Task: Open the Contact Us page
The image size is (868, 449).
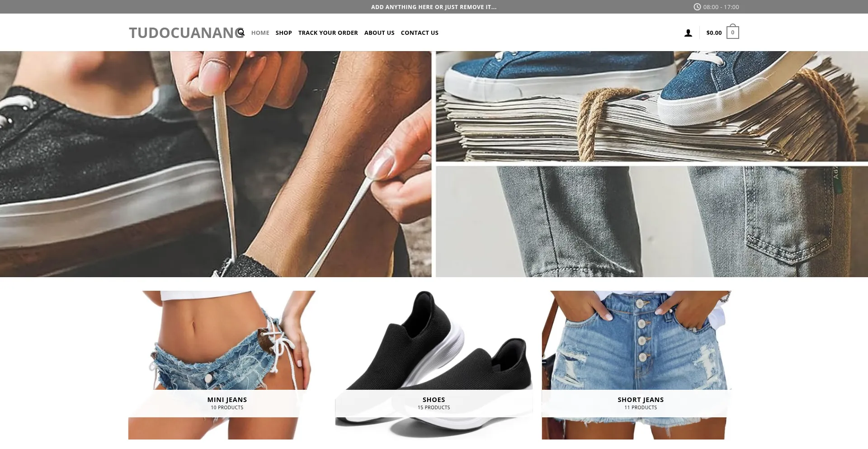Action: 420,33
